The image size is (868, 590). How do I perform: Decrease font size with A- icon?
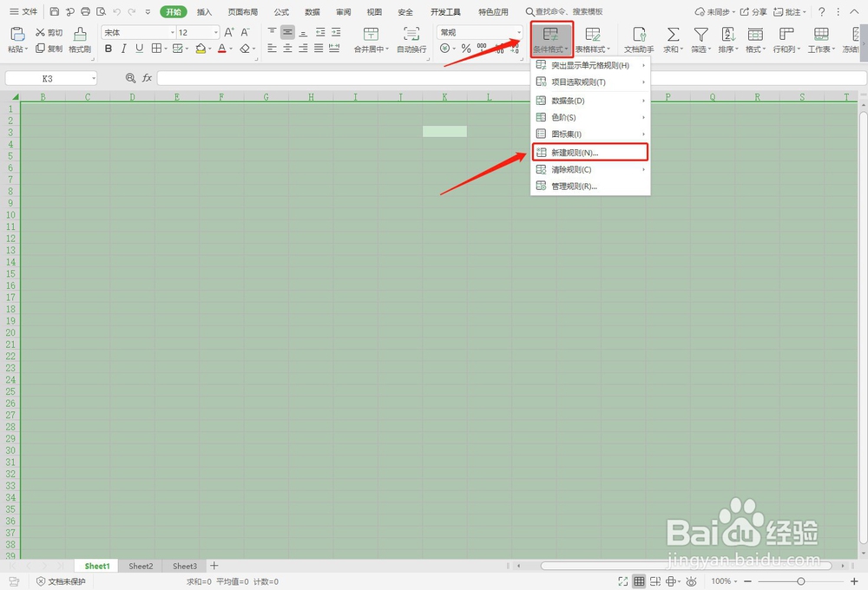(246, 33)
